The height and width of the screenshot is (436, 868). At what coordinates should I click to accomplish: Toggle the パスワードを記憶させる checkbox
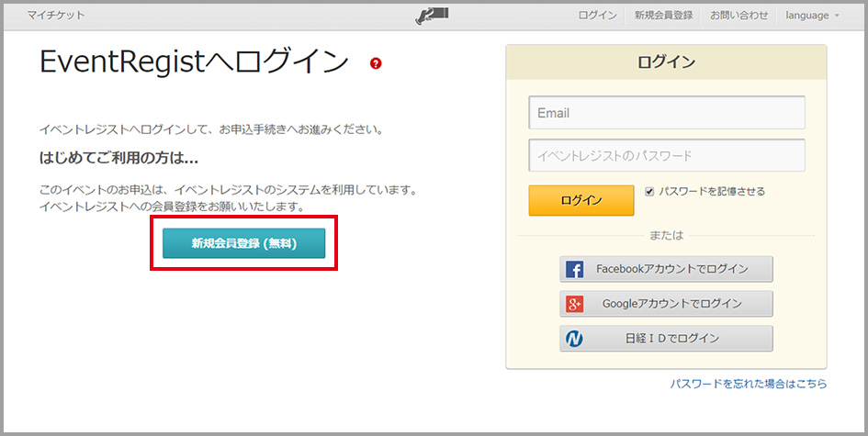pyautogui.click(x=650, y=192)
